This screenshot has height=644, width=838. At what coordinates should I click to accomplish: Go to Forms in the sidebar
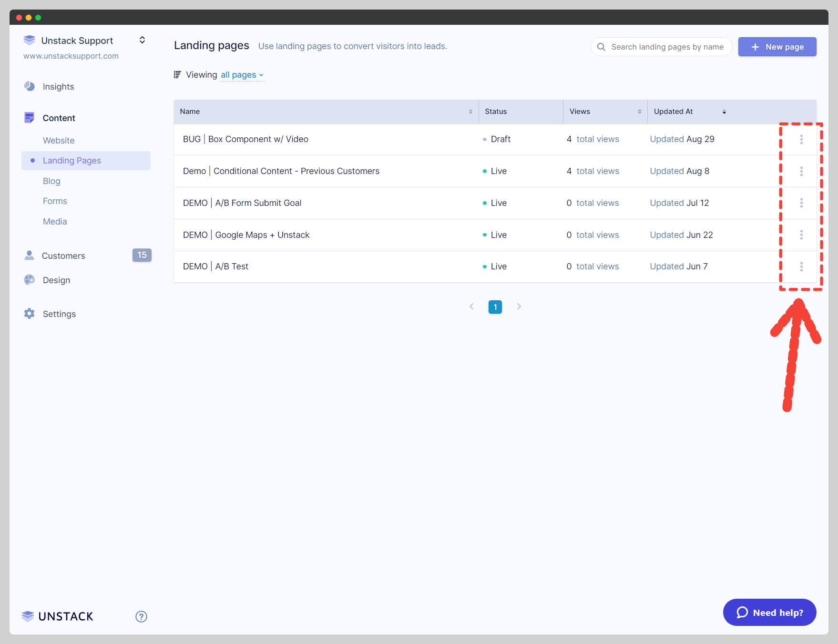(x=55, y=201)
